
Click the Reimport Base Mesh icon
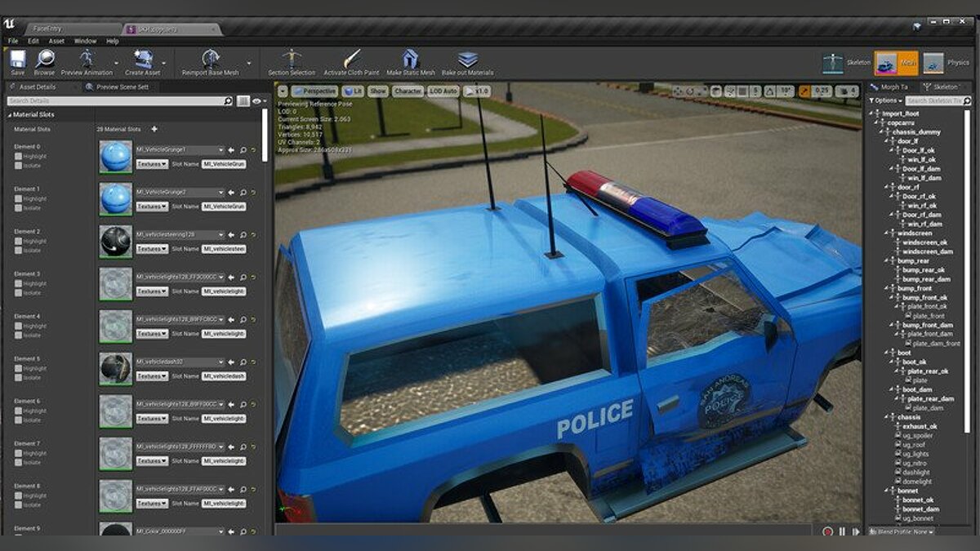tap(211, 60)
